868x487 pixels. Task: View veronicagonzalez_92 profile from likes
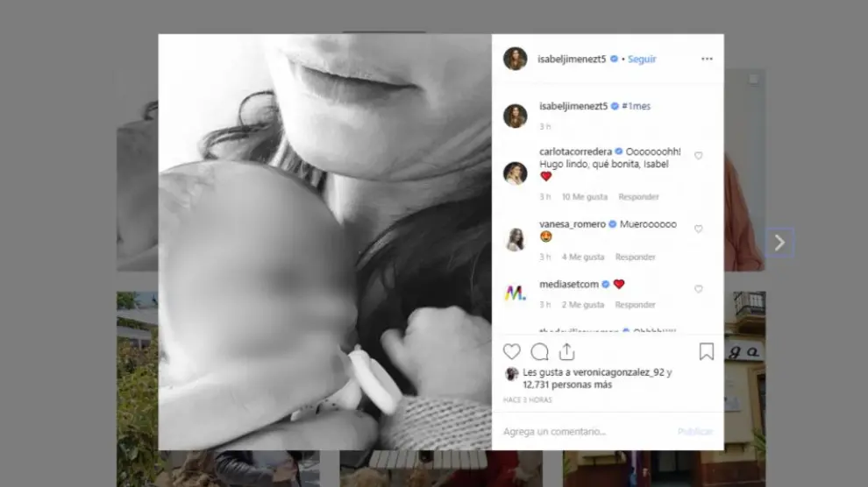pyautogui.click(x=618, y=372)
